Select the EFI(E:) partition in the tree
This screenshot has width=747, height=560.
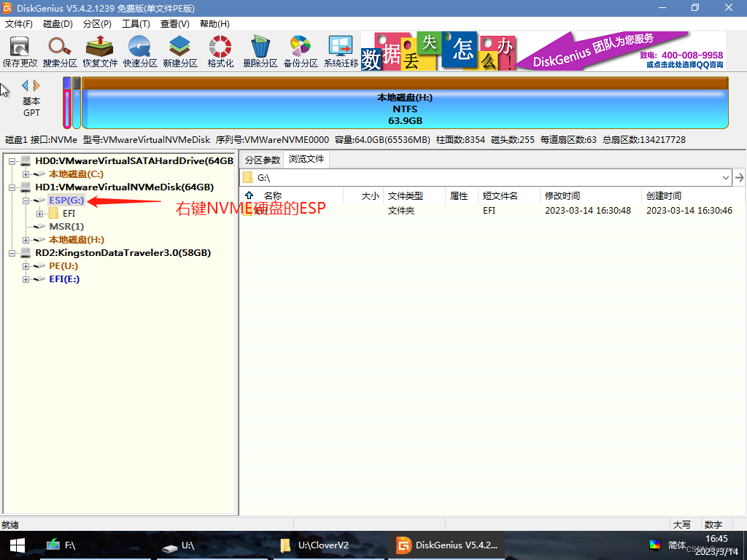[x=64, y=279]
